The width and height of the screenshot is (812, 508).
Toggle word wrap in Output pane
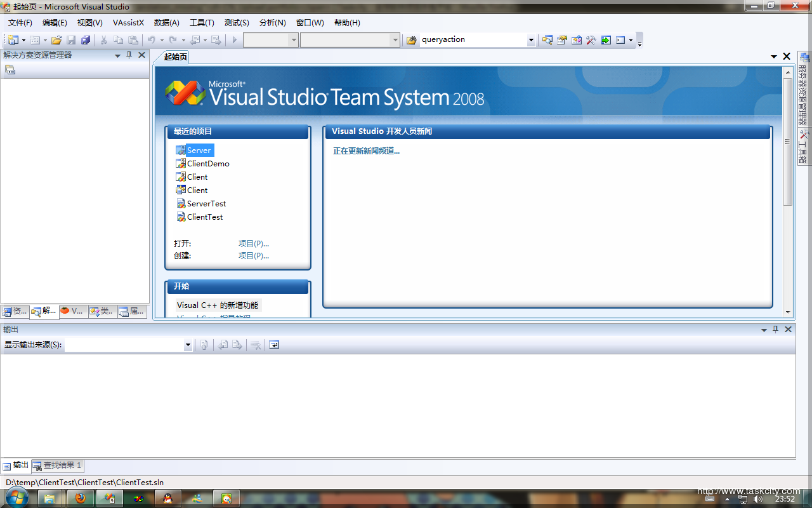coord(274,345)
